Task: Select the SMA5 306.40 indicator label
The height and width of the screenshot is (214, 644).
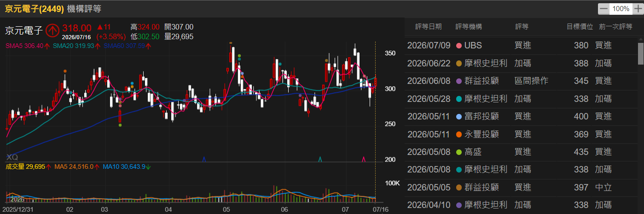Action: [28, 46]
